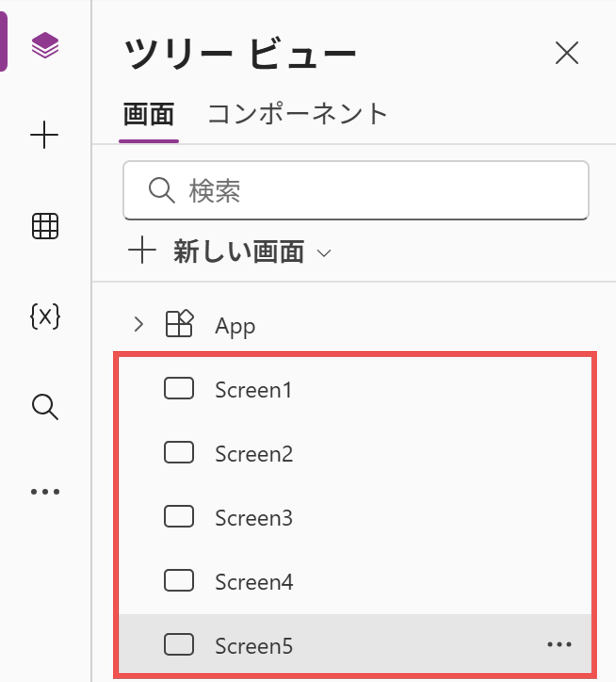This screenshot has width=616, height=682.
Task: Switch to the 画面 tab
Action: [x=148, y=115]
